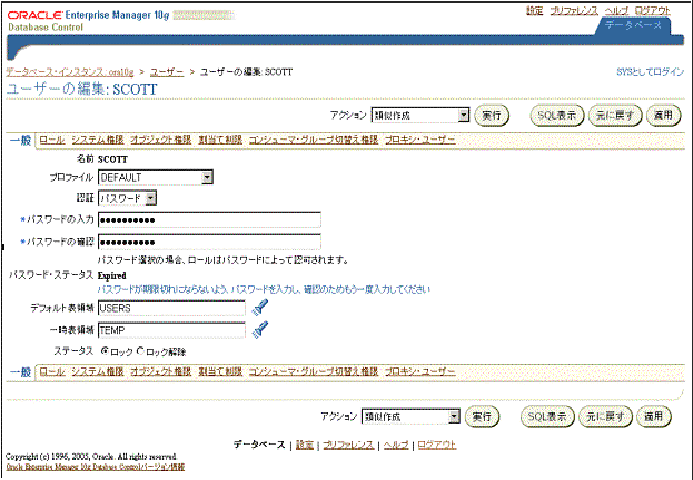Open tablespace picker beside デフォルト表領域 USERS field
693x480 pixels.
(260, 307)
